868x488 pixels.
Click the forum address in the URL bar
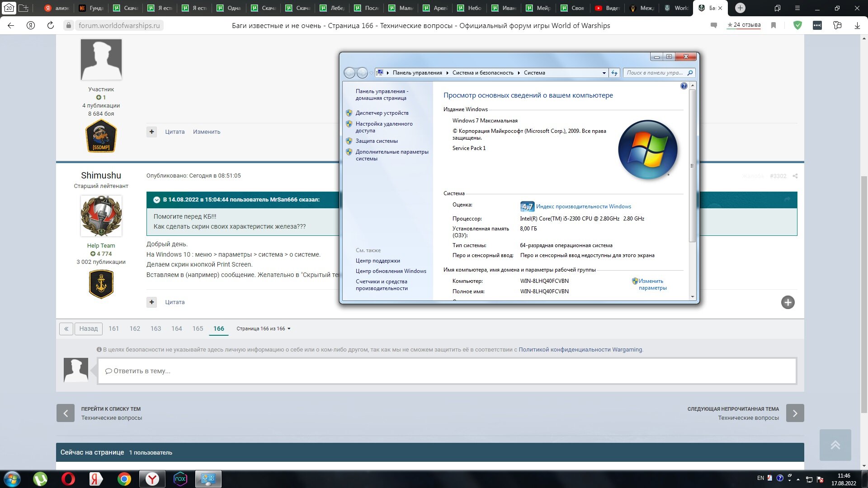pos(119,26)
